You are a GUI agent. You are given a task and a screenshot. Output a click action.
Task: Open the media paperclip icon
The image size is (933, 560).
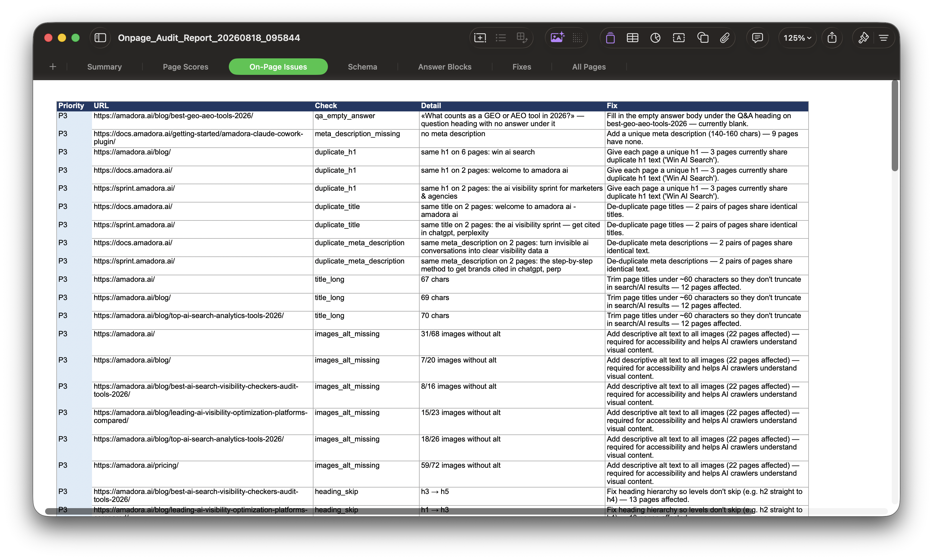tap(725, 38)
